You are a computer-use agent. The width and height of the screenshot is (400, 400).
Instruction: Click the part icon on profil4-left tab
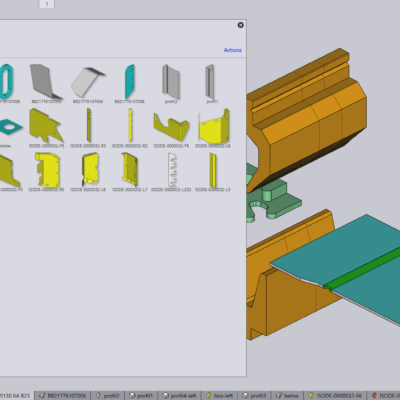pyautogui.click(x=165, y=396)
